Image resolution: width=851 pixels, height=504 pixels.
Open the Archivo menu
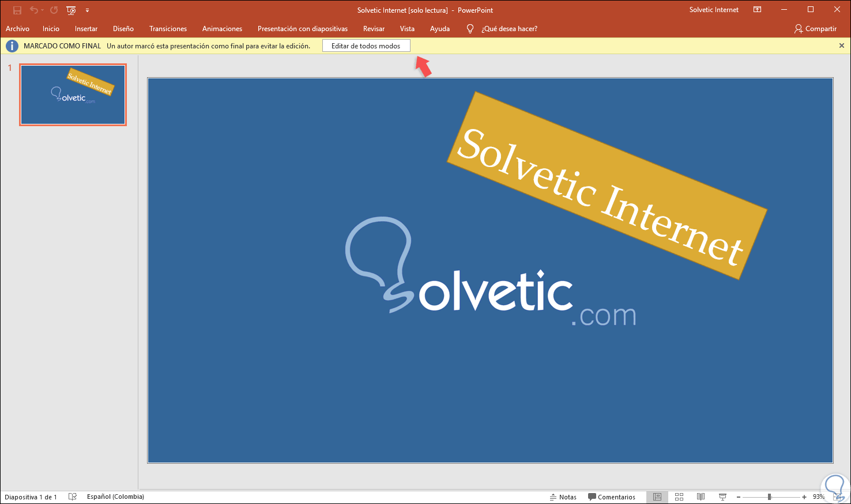click(x=18, y=29)
